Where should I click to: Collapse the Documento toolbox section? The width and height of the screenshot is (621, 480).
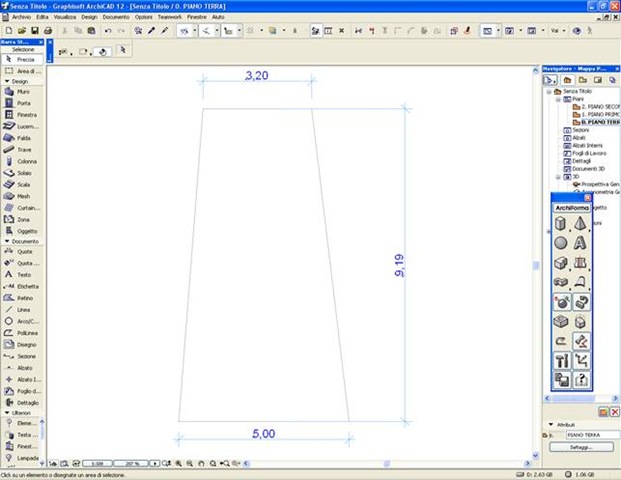[x=7, y=241]
